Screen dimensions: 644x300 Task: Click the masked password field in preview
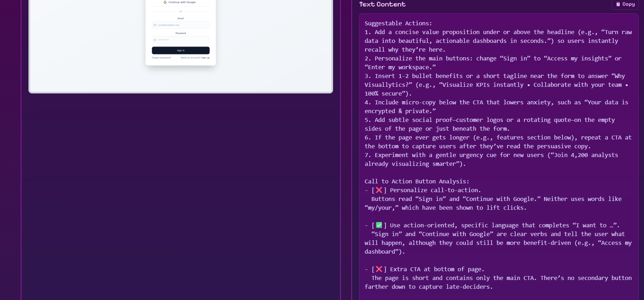click(181, 40)
